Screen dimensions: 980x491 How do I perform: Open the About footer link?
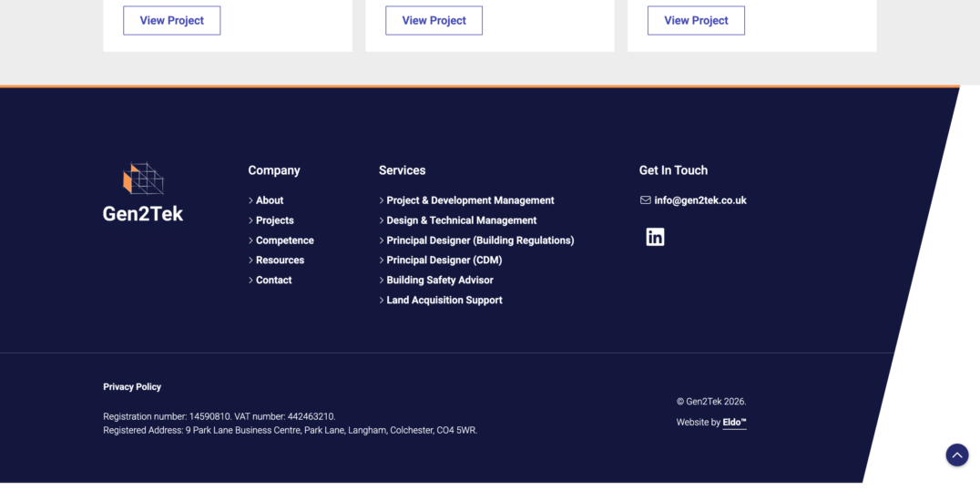pos(270,200)
